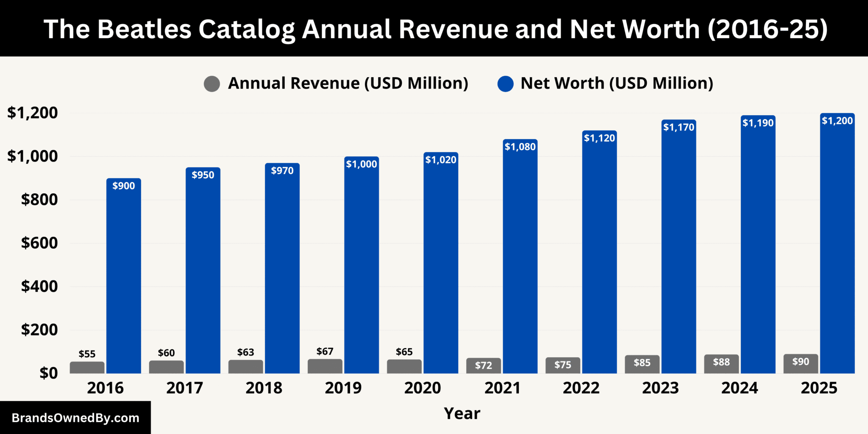Click the 2018 x-axis label
This screenshot has width=868, height=434.
tap(264, 388)
